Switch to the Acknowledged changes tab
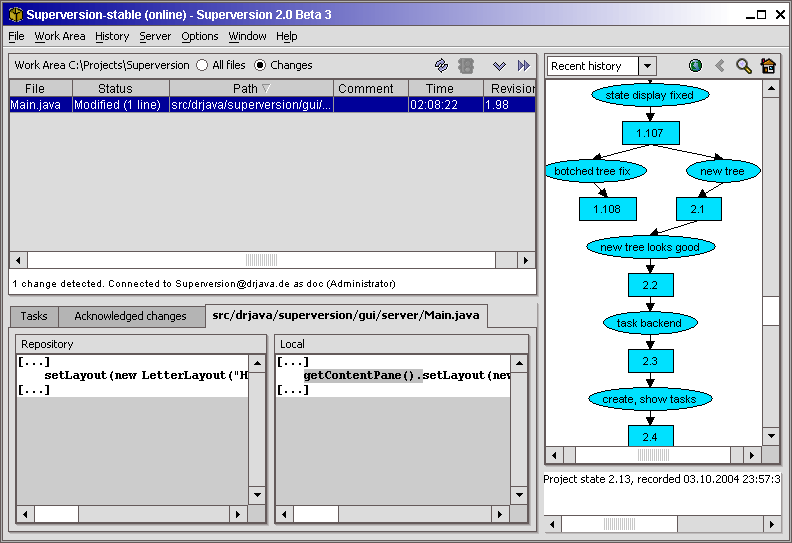Viewport: 792px width, 543px height. 130,316
